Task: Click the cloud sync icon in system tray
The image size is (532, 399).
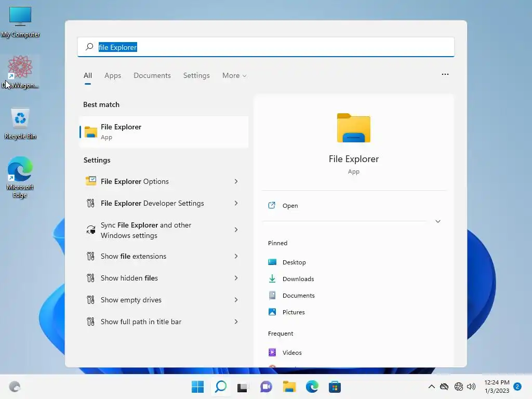Action: click(444, 387)
